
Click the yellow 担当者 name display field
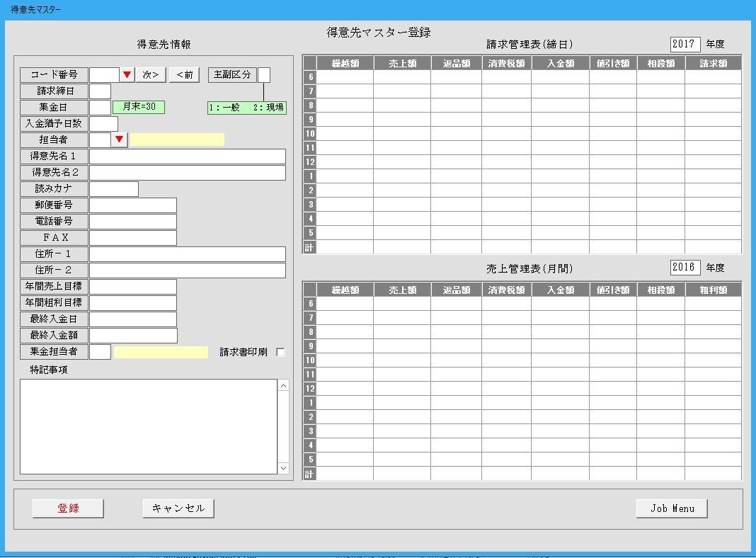click(x=177, y=140)
